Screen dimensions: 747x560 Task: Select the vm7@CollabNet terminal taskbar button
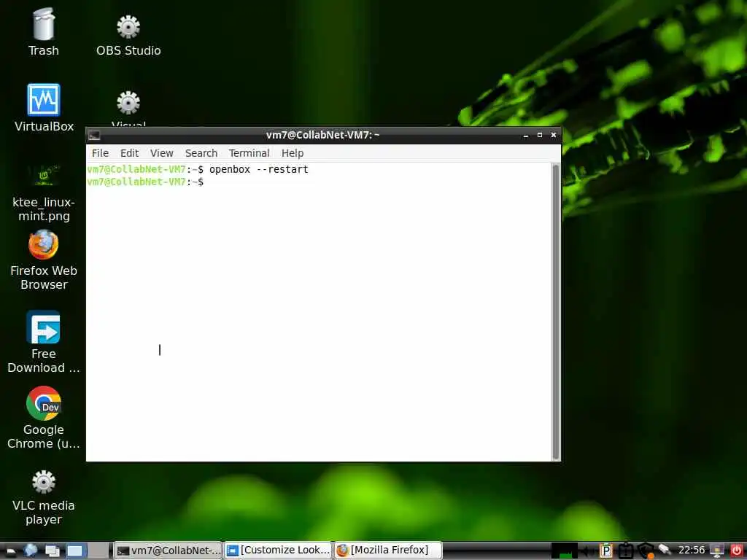coord(169,551)
